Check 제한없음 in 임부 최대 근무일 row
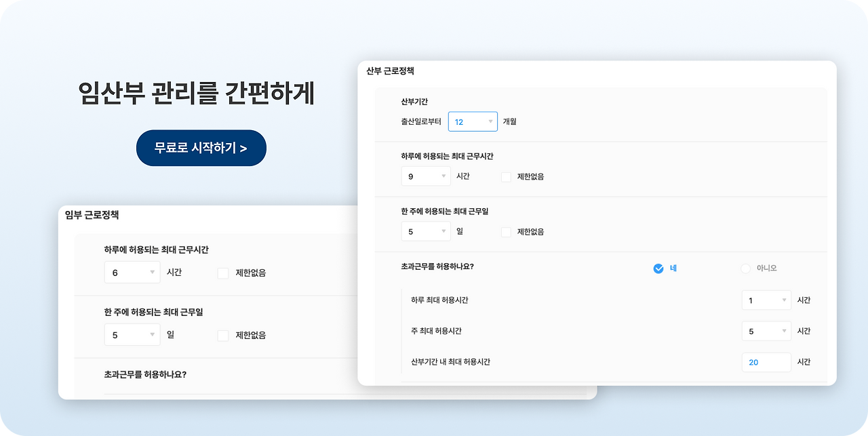 (x=222, y=335)
